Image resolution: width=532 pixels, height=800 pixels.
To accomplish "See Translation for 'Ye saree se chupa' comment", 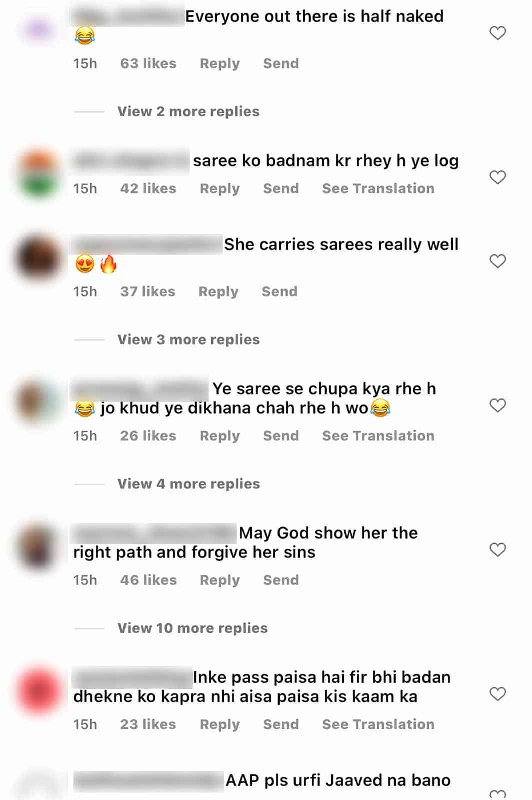I will (x=378, y=436).
